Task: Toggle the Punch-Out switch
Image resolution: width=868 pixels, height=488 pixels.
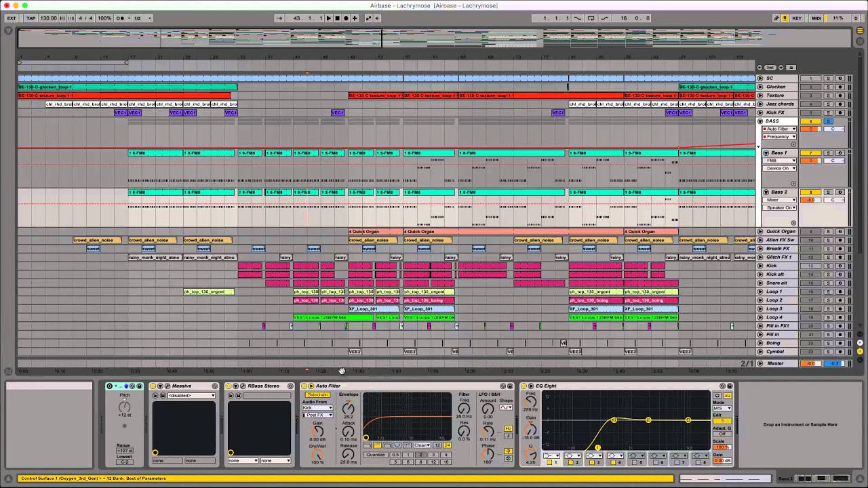Action: click(604, 18)
